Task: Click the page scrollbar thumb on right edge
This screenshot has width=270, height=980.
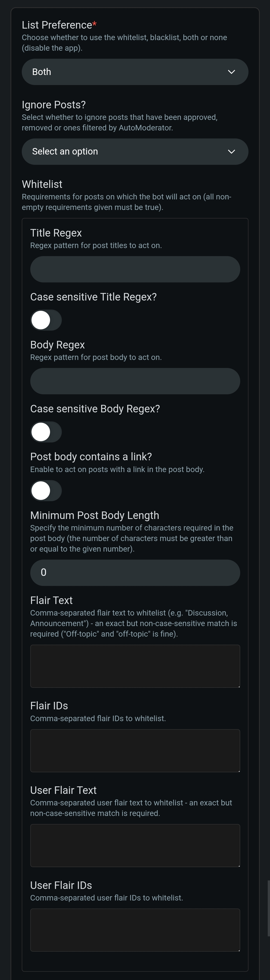Action: (x=269, y=908)
